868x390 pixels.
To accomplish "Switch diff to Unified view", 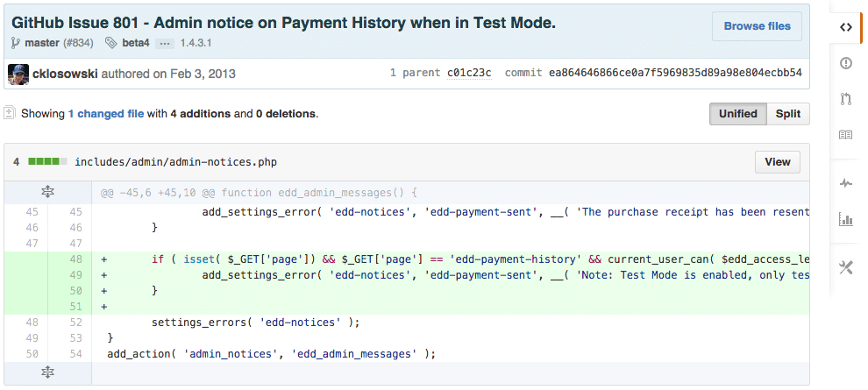I will click(x=738, y=114).
